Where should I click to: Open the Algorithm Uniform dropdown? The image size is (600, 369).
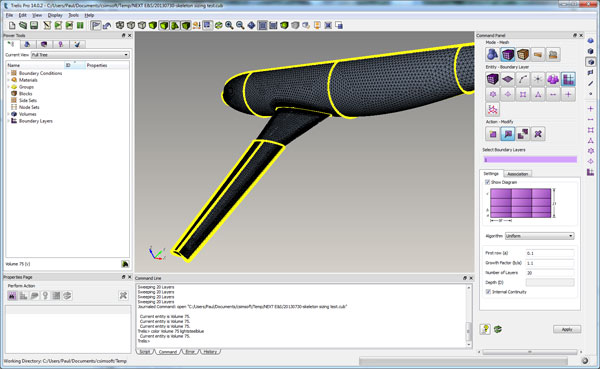540,236
